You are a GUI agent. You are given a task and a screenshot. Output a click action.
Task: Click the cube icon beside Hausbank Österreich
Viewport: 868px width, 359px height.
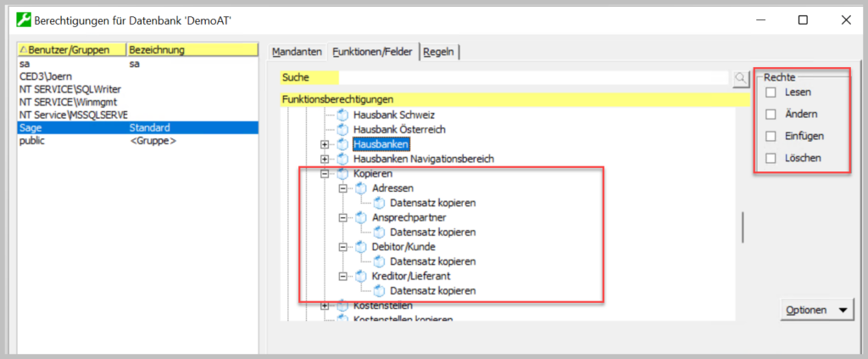342,129
